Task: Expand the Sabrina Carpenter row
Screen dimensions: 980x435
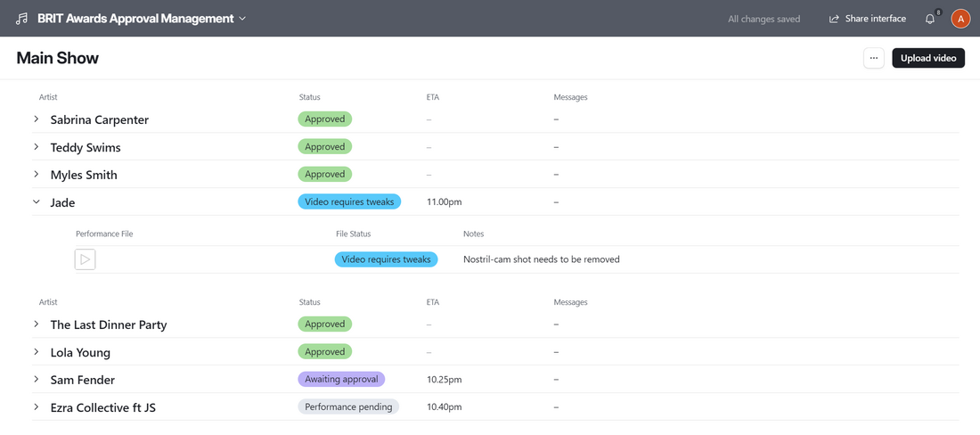Action: pyautogui.click(x=37, y=119)
